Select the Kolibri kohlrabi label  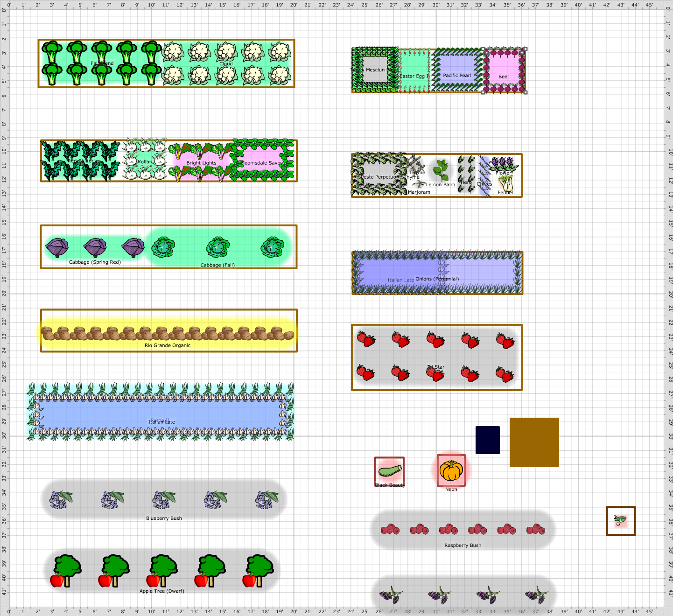click(145, 162)
